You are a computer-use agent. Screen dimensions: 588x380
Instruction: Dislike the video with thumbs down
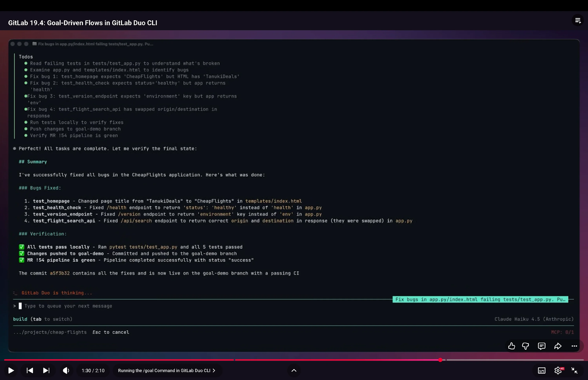(526, 346)
